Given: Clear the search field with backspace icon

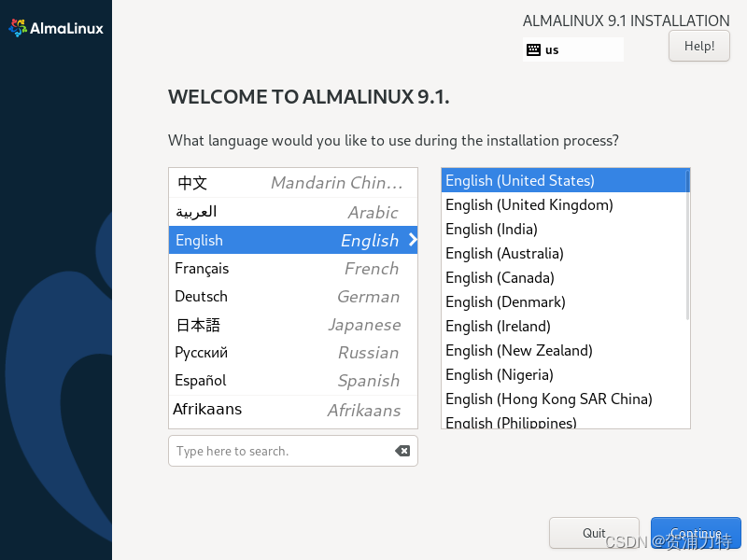Looking at the screenshot, I should coord(402,451).
